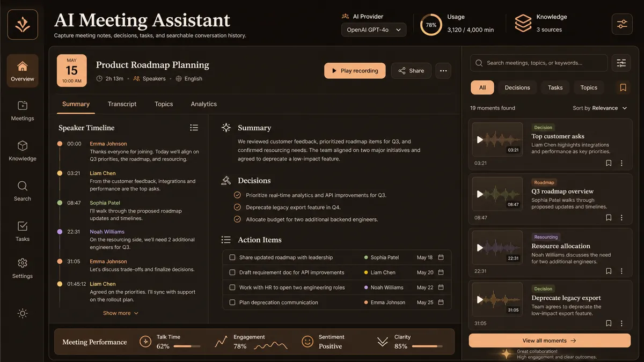The width and height of the screenshot is (644, 362).
Task: Click the 78% usage ring
Action: pos(431,25)
